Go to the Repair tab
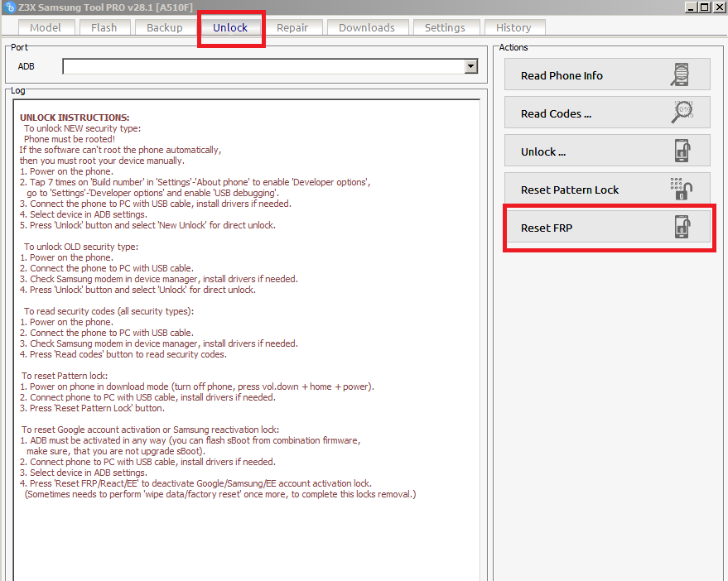Viewport: 728px width, 581px height. coord(292,27)
